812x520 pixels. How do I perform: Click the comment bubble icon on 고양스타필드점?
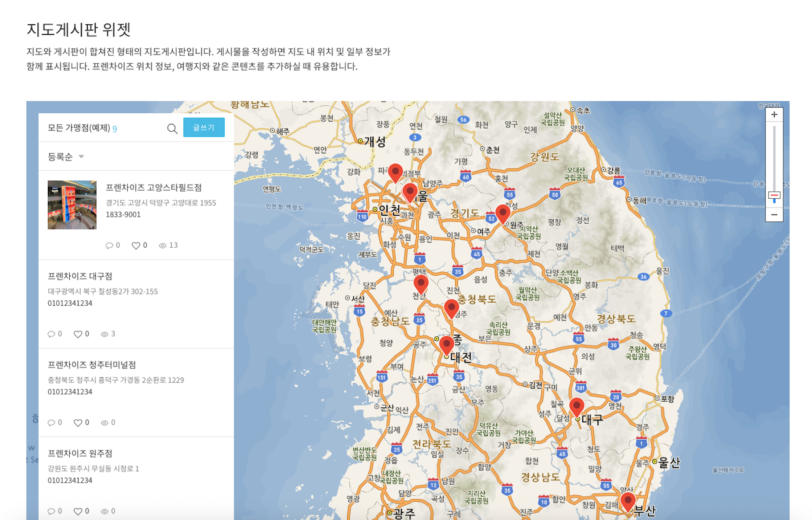click(x=109, y=245)
